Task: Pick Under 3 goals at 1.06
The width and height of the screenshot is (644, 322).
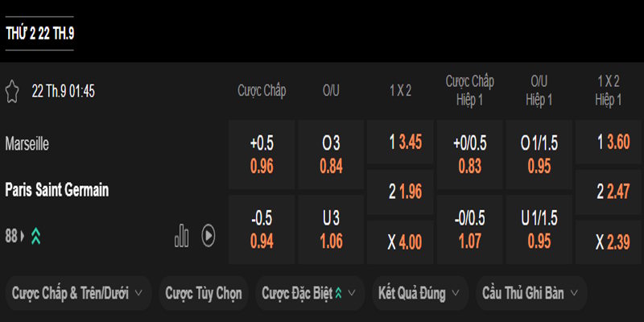Action: click(331, 229)
